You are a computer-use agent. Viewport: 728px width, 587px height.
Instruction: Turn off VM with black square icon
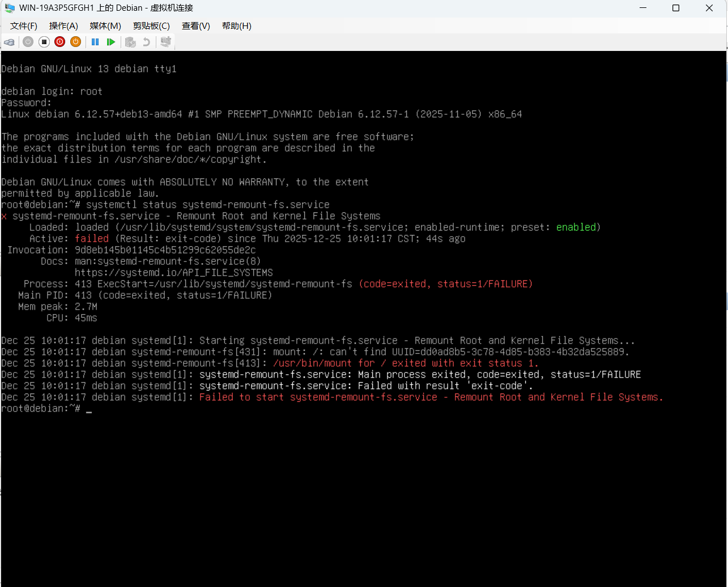tap(44, 42)
